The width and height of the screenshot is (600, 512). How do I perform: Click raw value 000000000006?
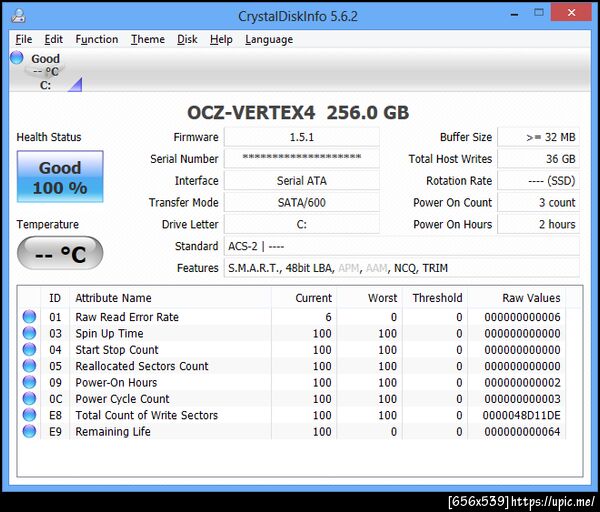(x=522, y=317)
